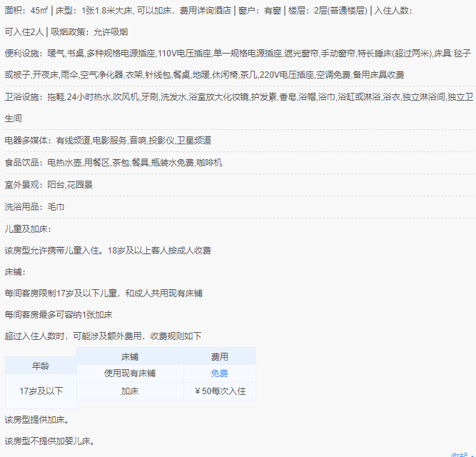Image resolution: width=476 pixels, height=457 pixels.
Task: Click the 收起 collapse link at bottom right
Action: click(462, 455)
